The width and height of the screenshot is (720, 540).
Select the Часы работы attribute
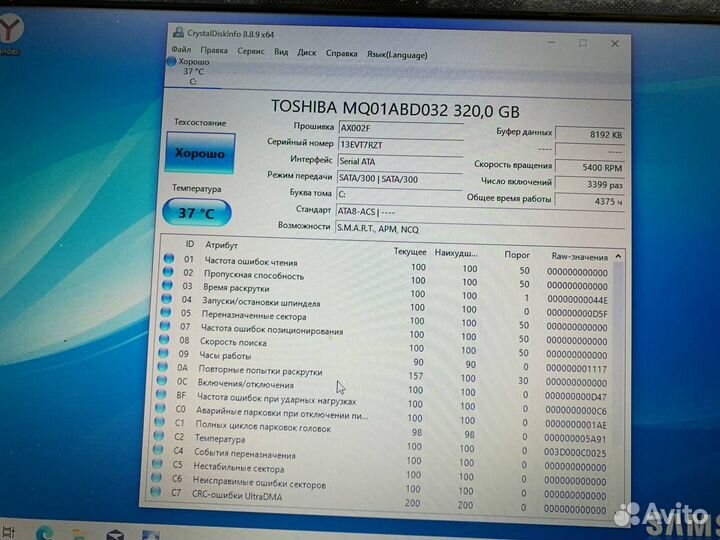point(225,355)
